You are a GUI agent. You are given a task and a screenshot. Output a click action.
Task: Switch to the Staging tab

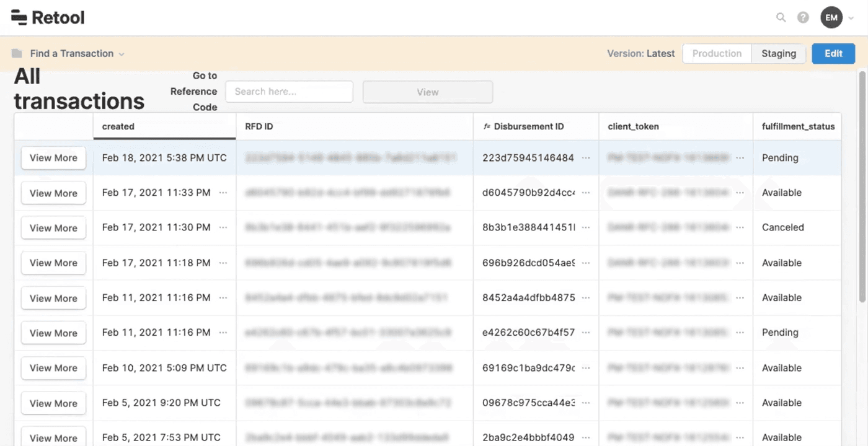778,53
